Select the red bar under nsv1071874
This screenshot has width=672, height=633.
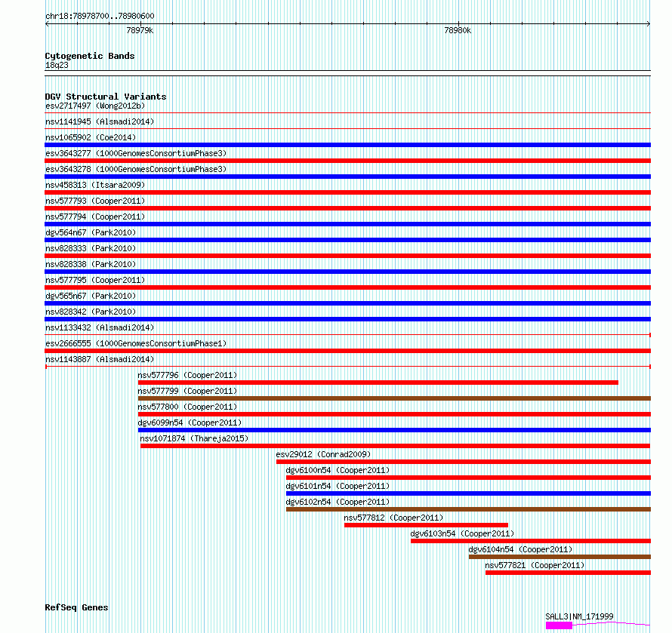(395, 446)
